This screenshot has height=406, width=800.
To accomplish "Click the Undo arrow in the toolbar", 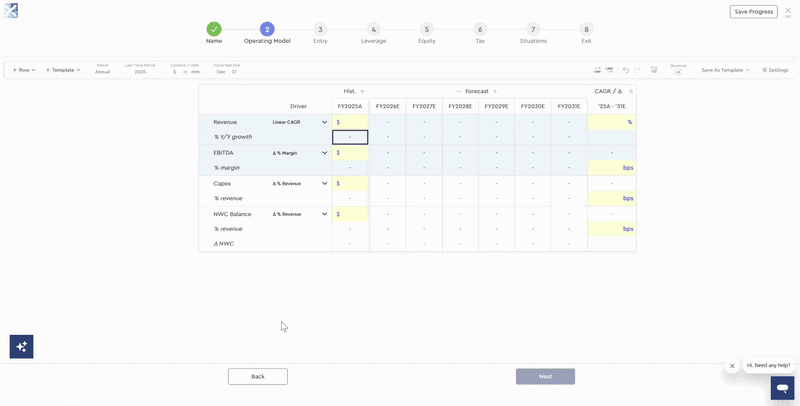I will [626, 70].
